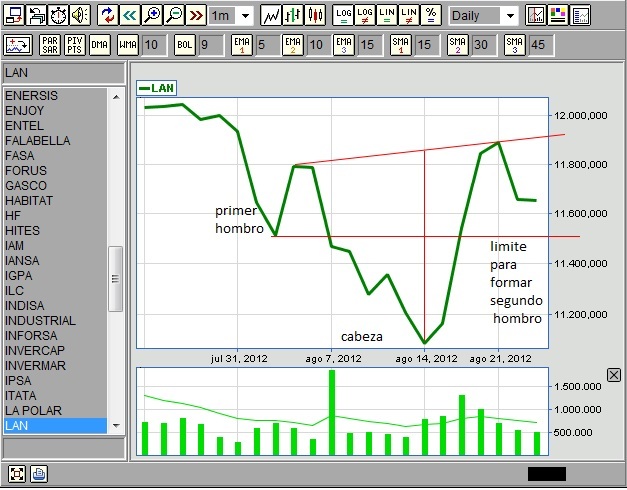Click the stock list scroll up arrow
The image size is (627, 490).
pos(116,96)
